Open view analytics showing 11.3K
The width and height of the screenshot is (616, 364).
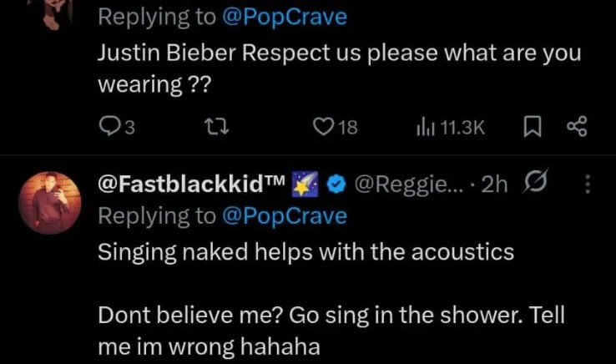click(424, 127)
